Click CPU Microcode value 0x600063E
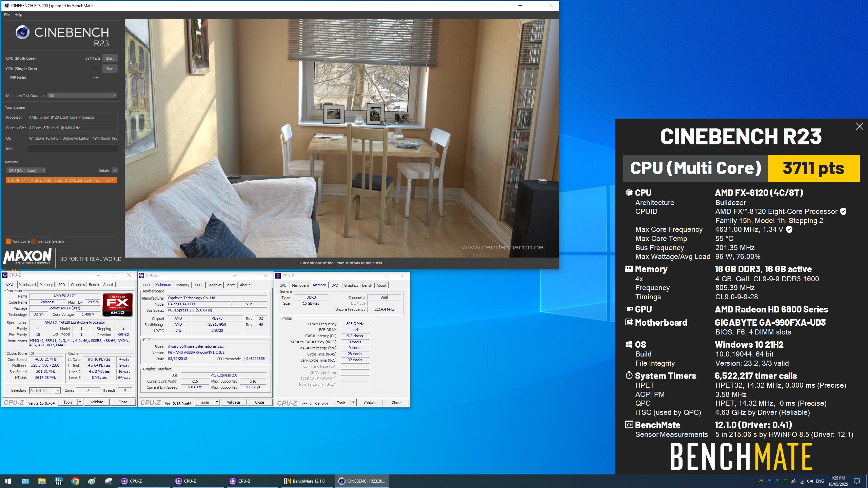 [x=255, y=359]
